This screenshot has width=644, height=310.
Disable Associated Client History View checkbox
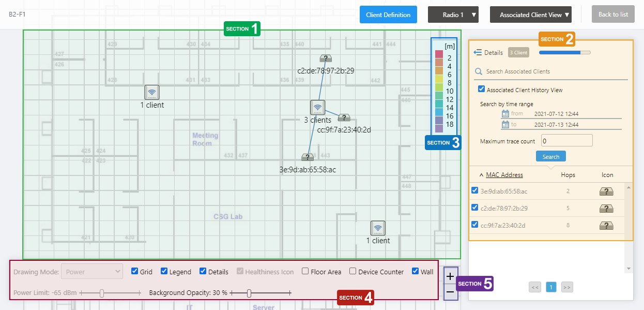point(482,90)
